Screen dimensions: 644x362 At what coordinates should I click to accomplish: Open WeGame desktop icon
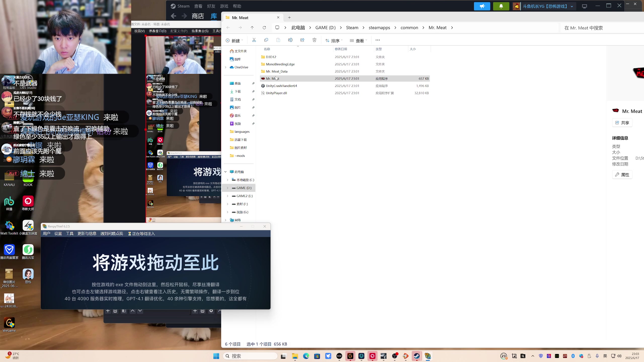[x=9, y=325]
